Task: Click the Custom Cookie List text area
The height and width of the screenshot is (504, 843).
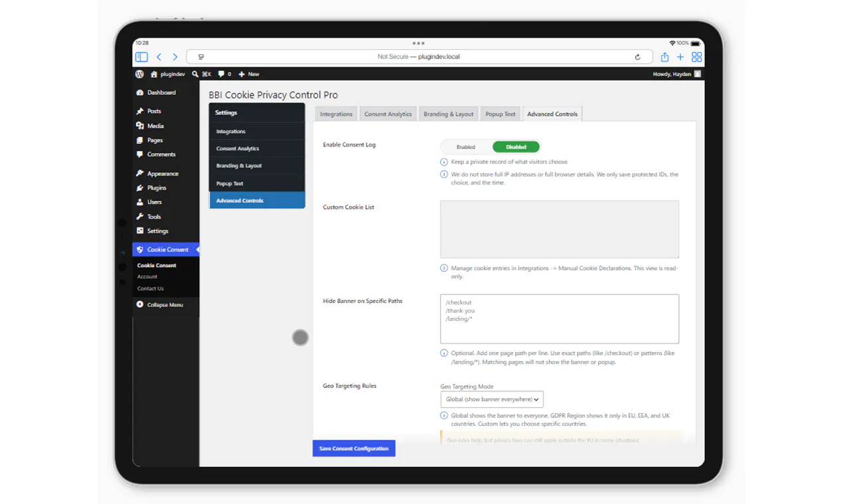Action: pyautogui.click(x=560, y=229)
